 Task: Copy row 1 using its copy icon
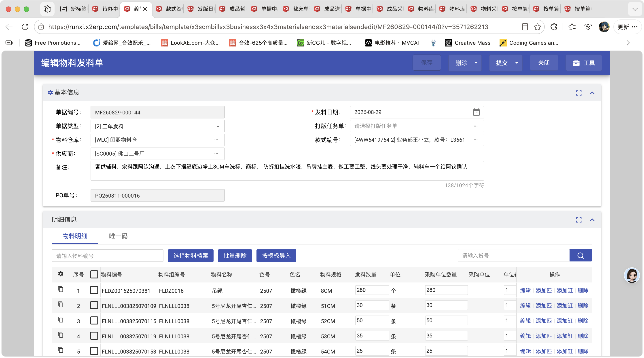[61, 290]
